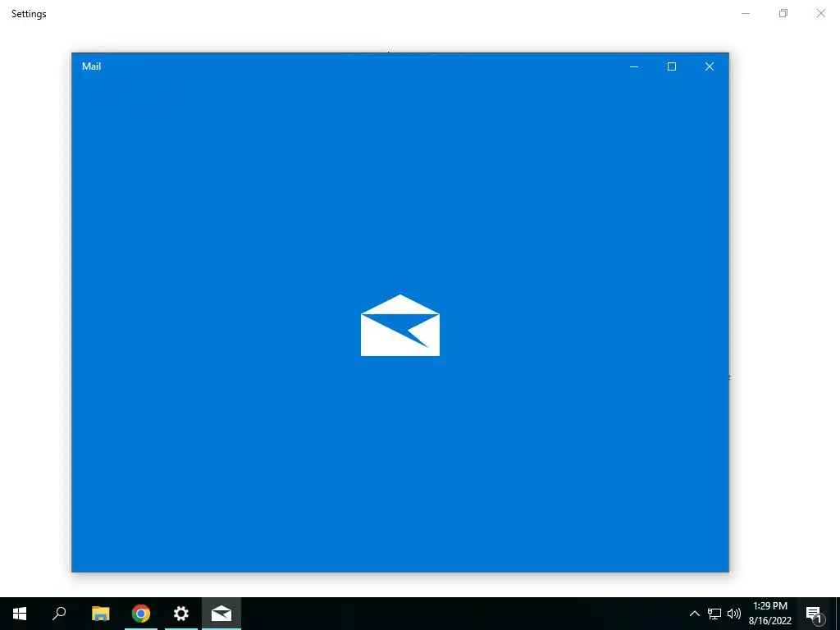The height and width of the screenshot is (630, 840).
Task: Open taskbar search magnifier
Action: click(59, 614)
